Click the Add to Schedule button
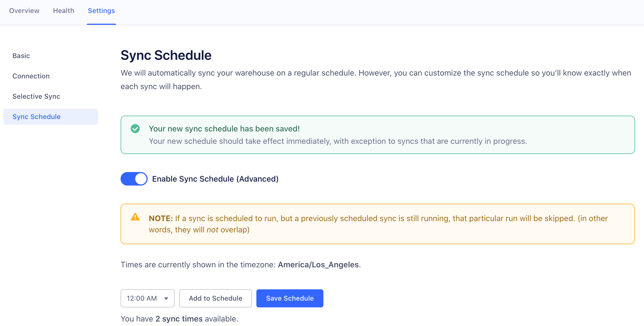Screen dimensions: 644x326 tap(215, 298)
